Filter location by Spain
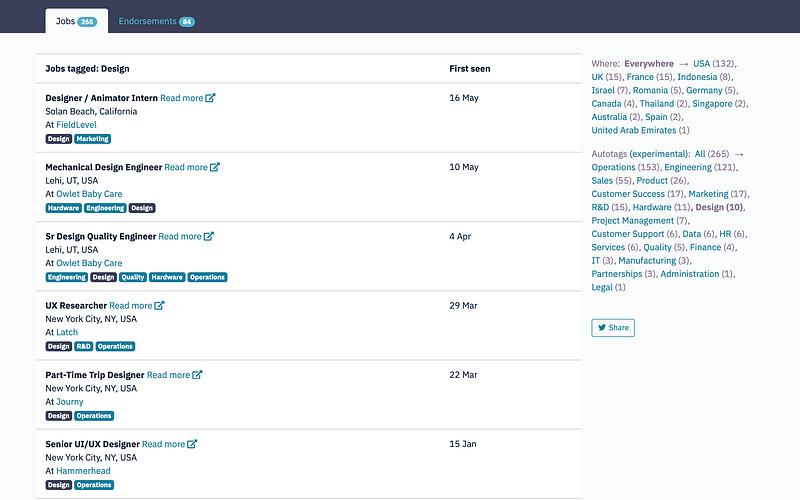Screen dimensions: 800x500 tap(656, 117)
